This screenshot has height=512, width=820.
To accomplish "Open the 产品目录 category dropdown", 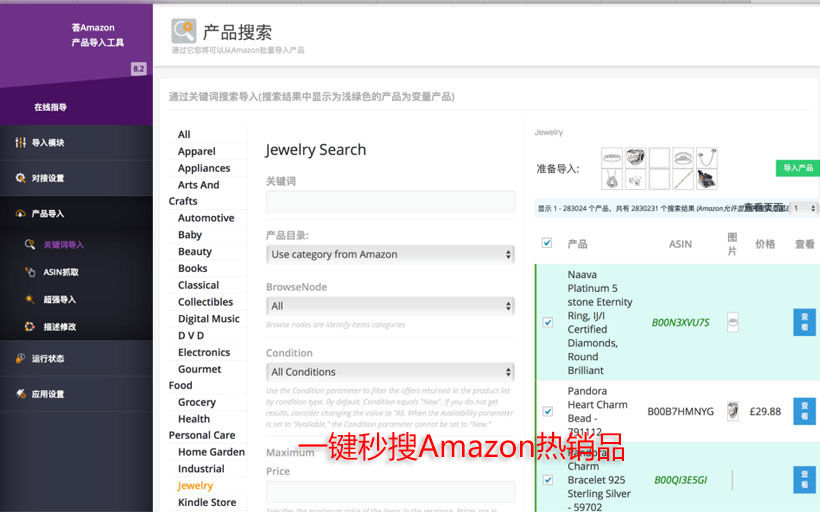I will click(x=390, y=255).
